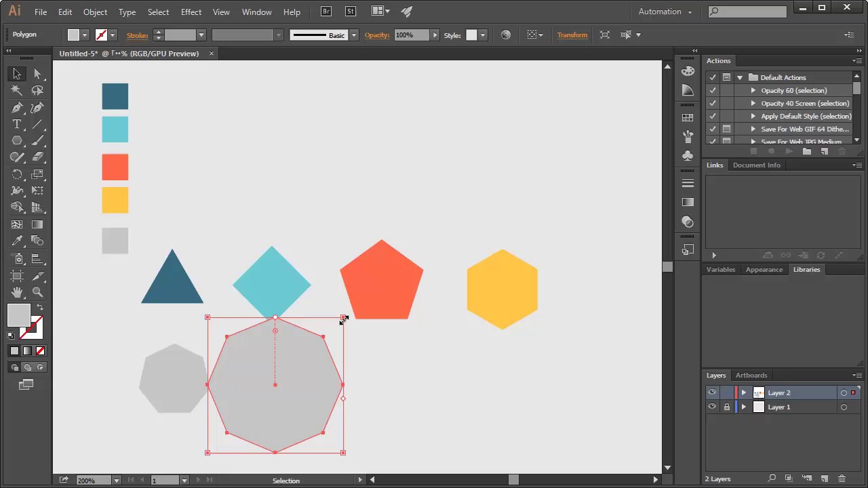Select the Lasso tool
The height and width of the screenshot is (488, 868).
pyautogui.click(x=37, y=90)
